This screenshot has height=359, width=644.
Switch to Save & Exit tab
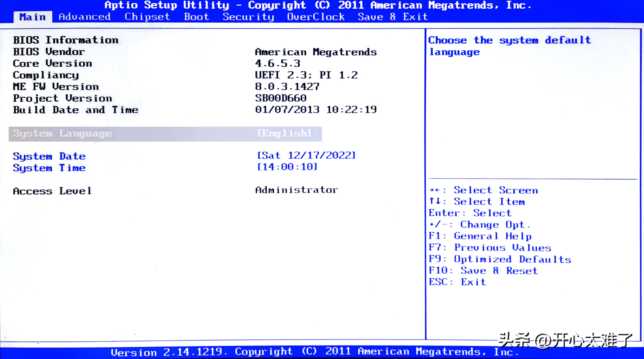coord(392,17)
